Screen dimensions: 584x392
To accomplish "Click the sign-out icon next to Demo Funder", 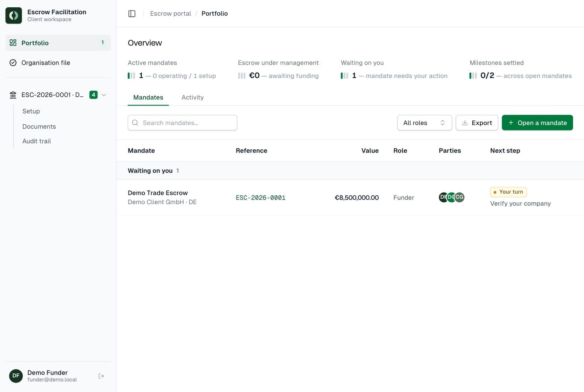I will coord(101,376).
